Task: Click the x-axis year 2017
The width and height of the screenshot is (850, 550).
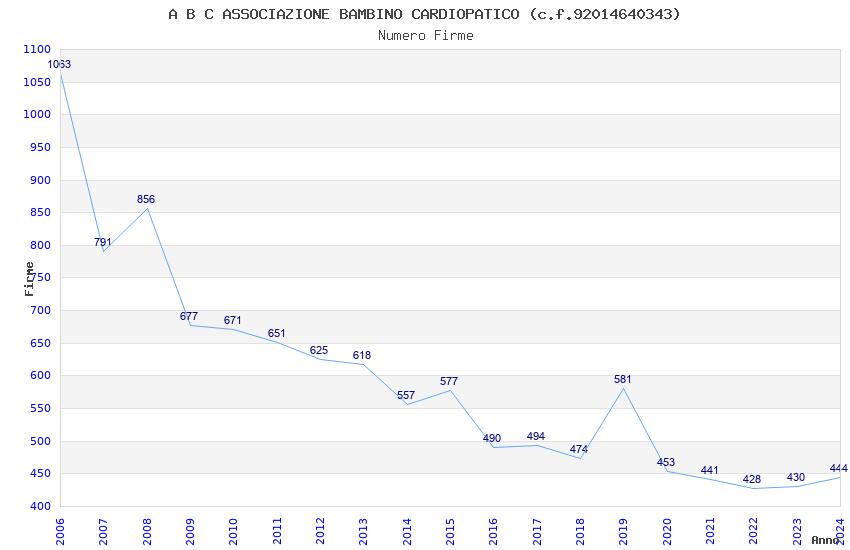Action: point(537,531)
